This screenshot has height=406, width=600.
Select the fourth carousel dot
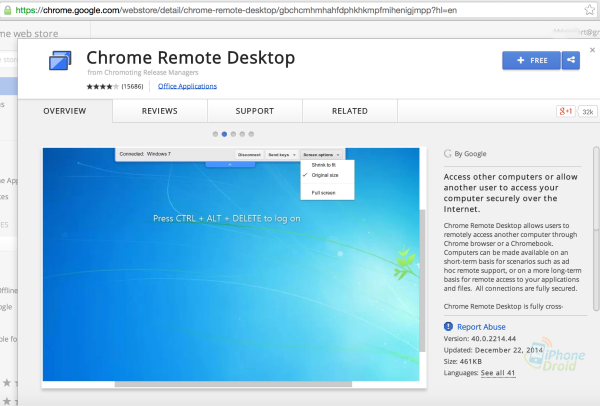242,134
